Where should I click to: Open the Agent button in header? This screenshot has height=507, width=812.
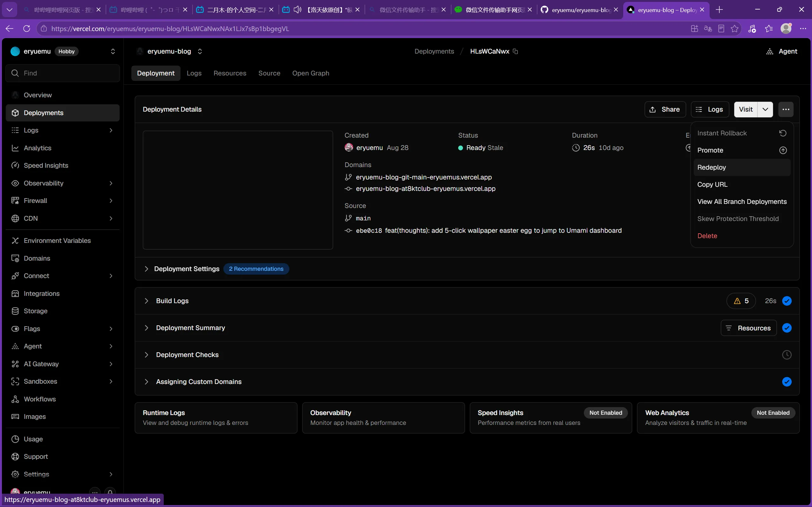point(782,51)
